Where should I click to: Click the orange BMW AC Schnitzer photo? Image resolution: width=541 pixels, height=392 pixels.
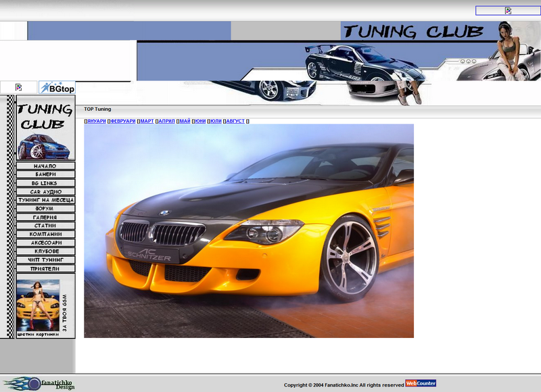249,231
